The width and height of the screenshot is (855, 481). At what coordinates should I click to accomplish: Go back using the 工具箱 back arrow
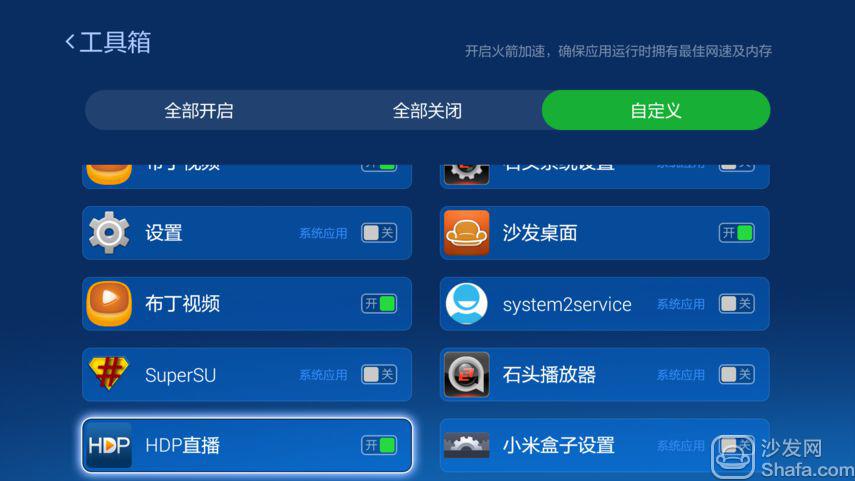[x=70, y=42]
